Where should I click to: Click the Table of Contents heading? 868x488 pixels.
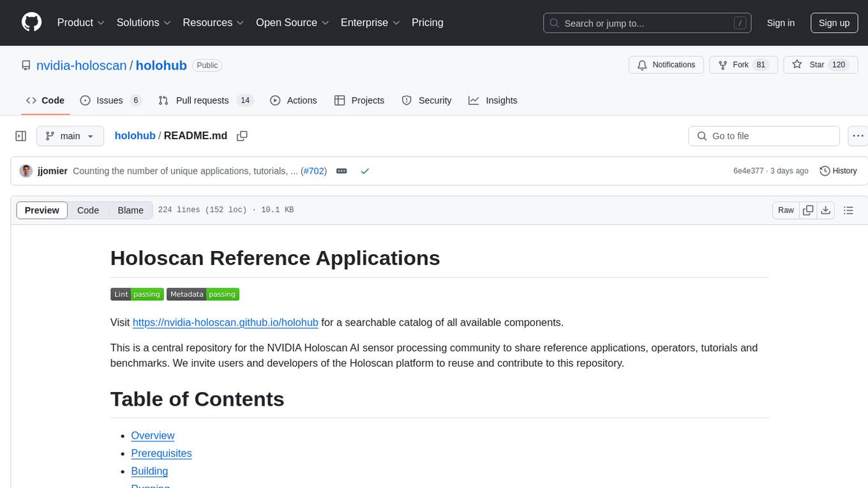pyautogui.click(x=197, y=399)
